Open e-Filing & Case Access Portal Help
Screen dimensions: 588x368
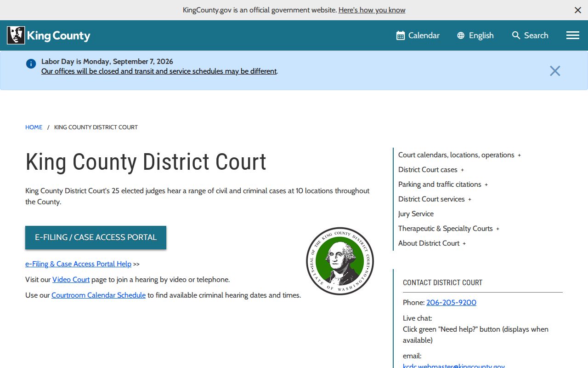pyautogui.click(x=78, y=264)
